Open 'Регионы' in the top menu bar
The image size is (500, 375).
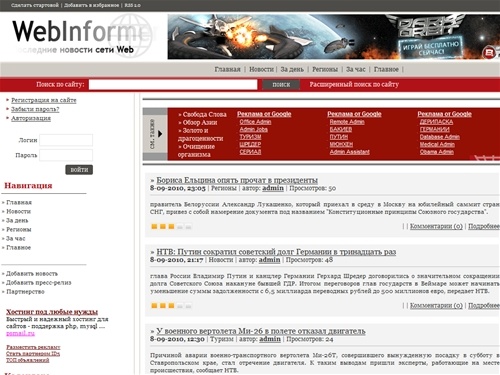[325, 69]
